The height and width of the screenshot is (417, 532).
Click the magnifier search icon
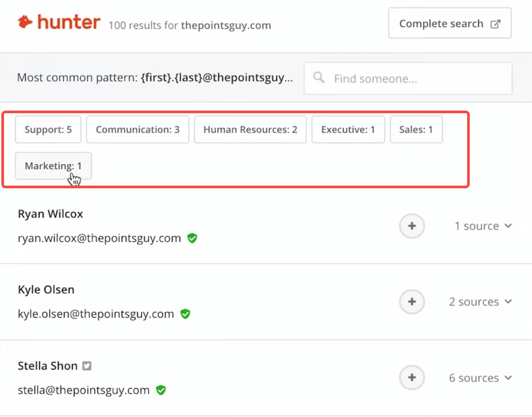tap(319, 78)
